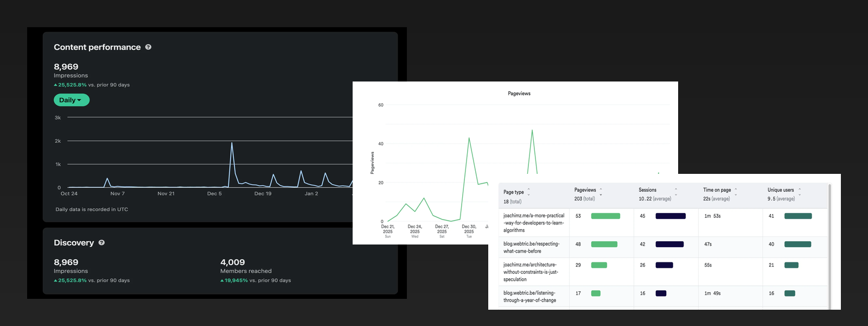
Task: Open joachimz.me a-more-practical-way page row
Action: pos(533,223)
